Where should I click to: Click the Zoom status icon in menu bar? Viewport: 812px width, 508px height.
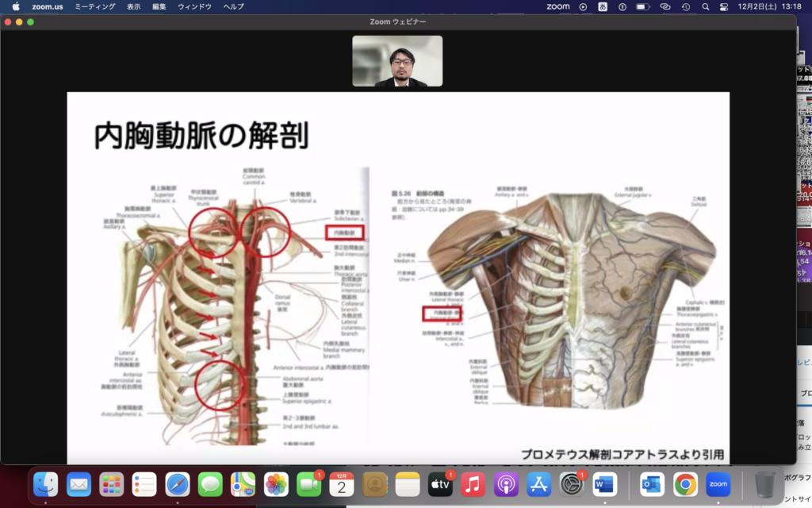pos(558,6)
